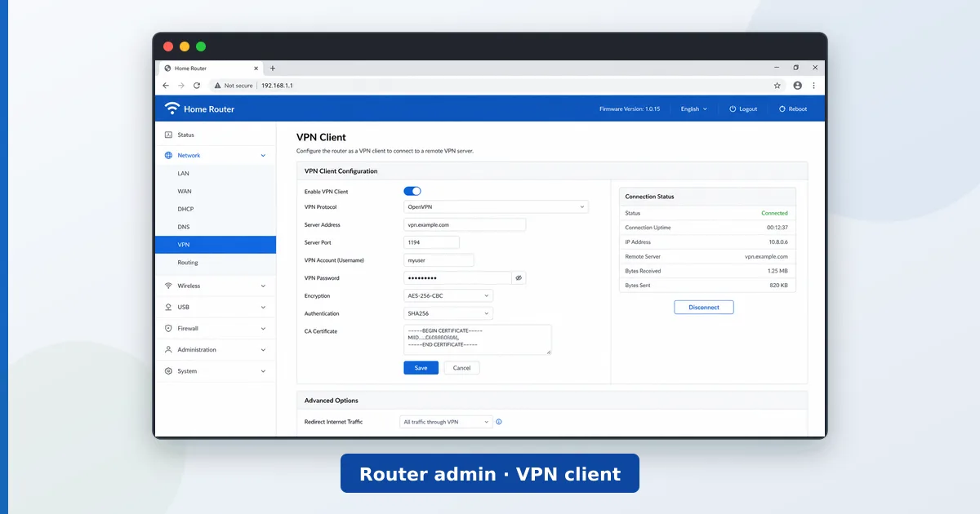Click the browser back arrow

pos(166,86)
